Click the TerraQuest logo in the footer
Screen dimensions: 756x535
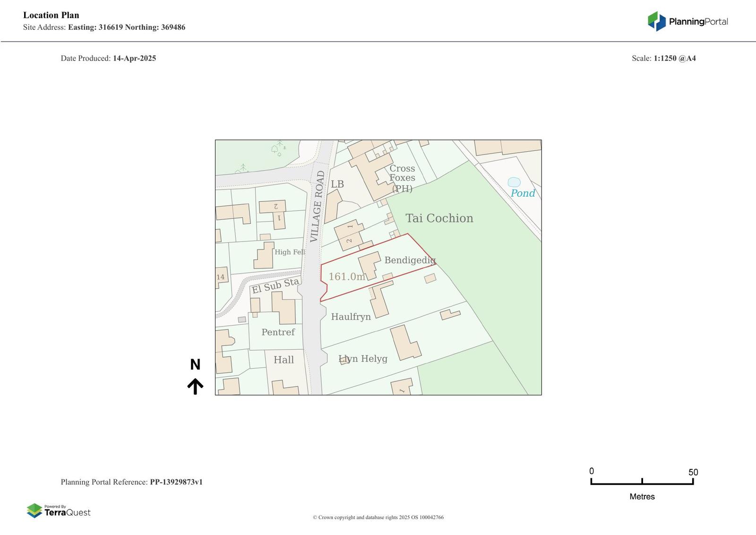tap(58, 510)
